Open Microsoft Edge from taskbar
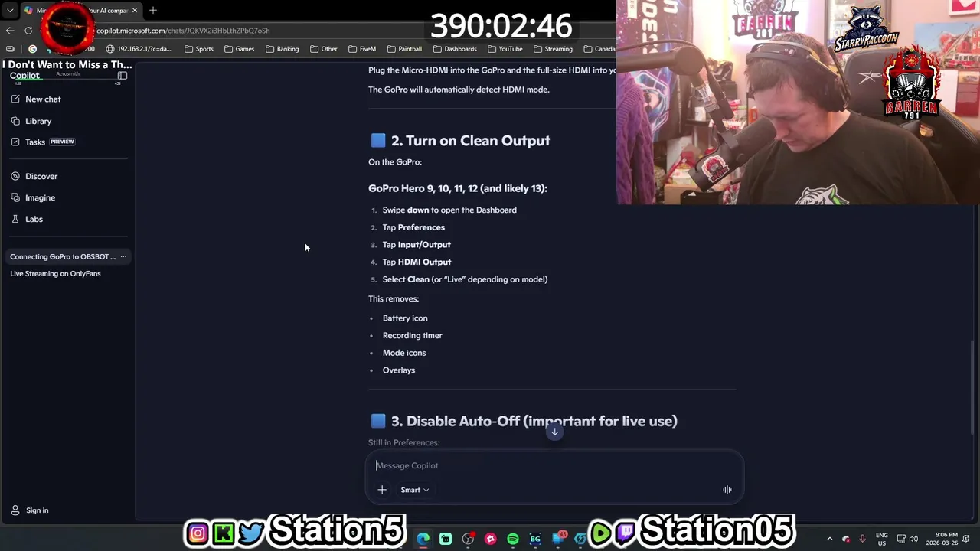Viewport: 980px width, 551px height. [423, 539]
